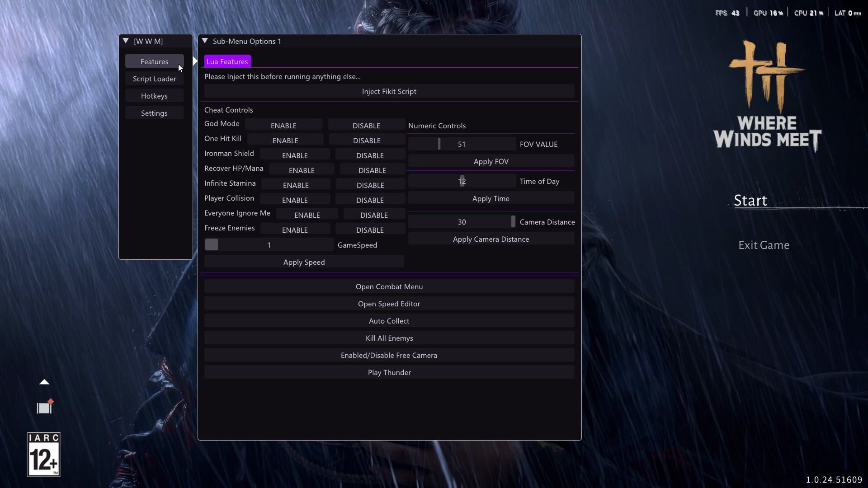
Task: Enable God Mode
Action: pyautogui.click(x=283, y=125)
